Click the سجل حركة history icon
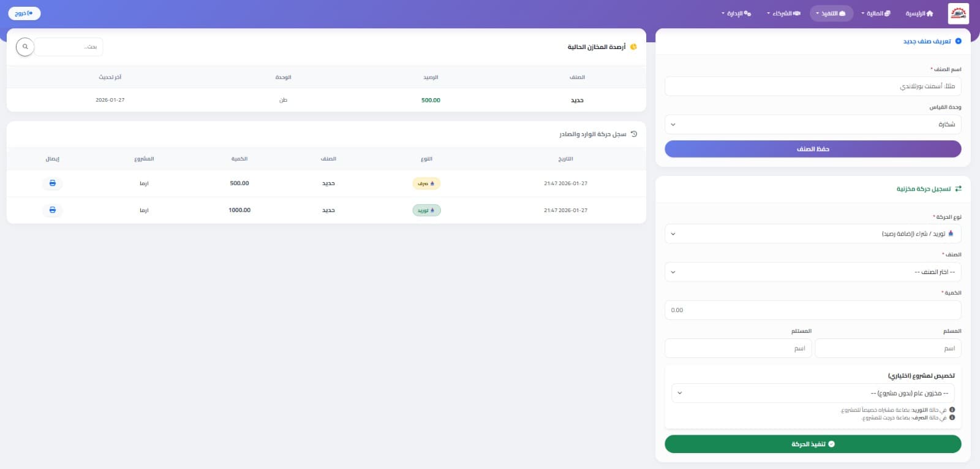The height and width of the screenshot is (469, 980). coord(634,134)
